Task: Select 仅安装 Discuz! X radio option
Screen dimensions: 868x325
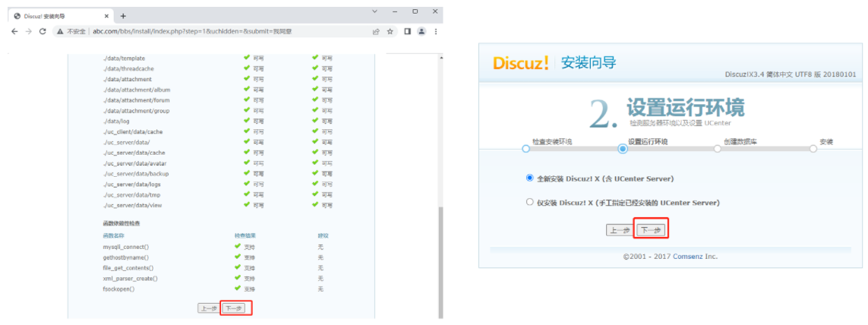Action: (530, 202)
